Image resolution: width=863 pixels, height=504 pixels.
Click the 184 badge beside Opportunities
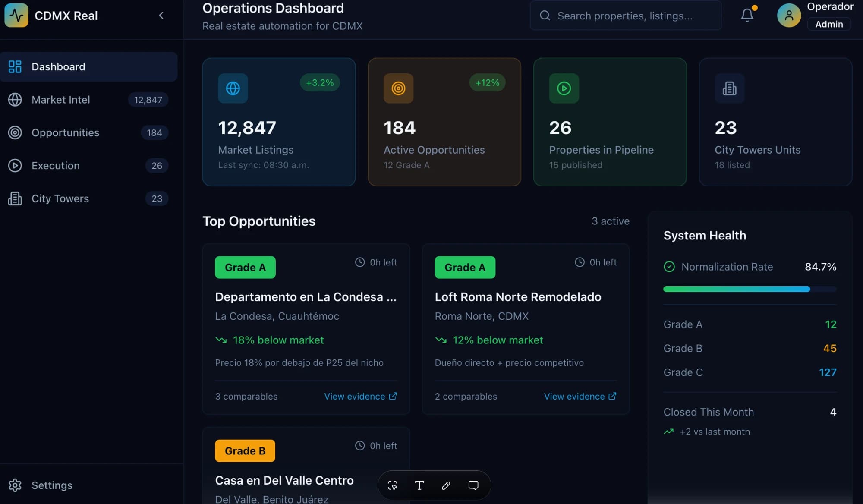[x=154, y=132]
